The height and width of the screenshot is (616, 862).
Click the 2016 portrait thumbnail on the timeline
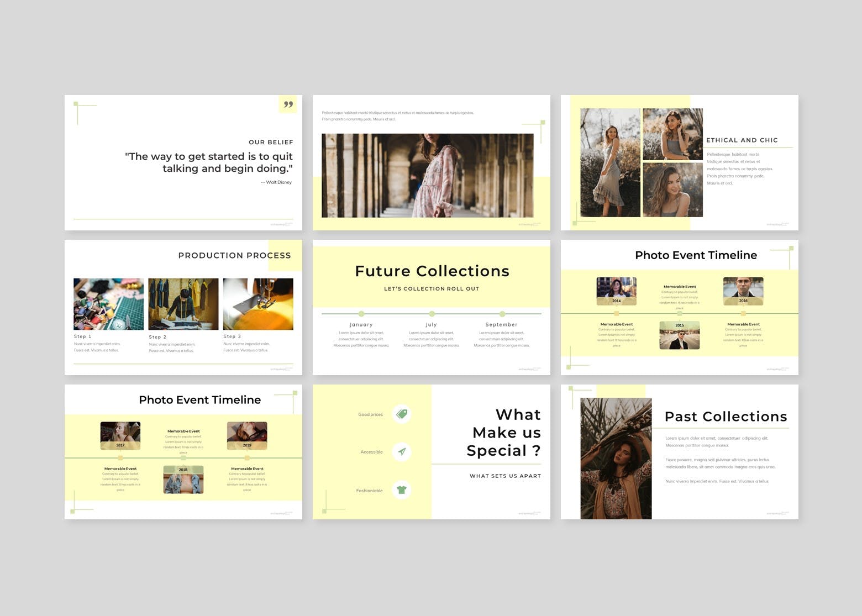pos(743,288)
